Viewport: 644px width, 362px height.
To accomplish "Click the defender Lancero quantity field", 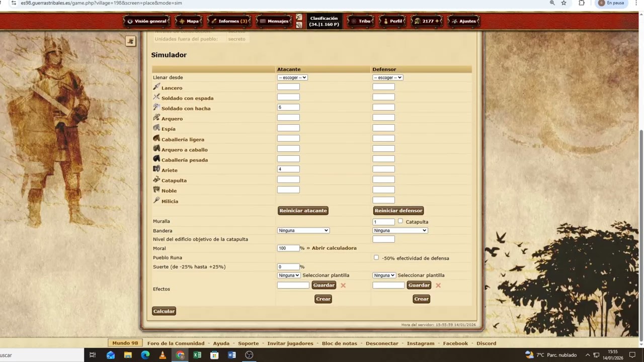I will pos(383,86).
